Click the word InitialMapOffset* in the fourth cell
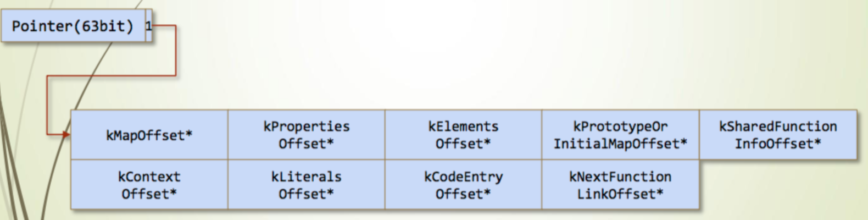 pyautogui.click(x=620, y=144)
